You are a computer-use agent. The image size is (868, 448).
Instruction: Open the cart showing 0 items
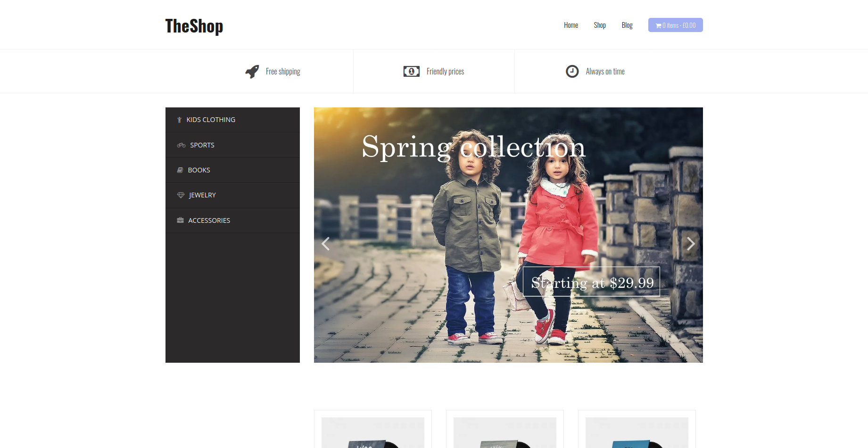coord(675,25)
